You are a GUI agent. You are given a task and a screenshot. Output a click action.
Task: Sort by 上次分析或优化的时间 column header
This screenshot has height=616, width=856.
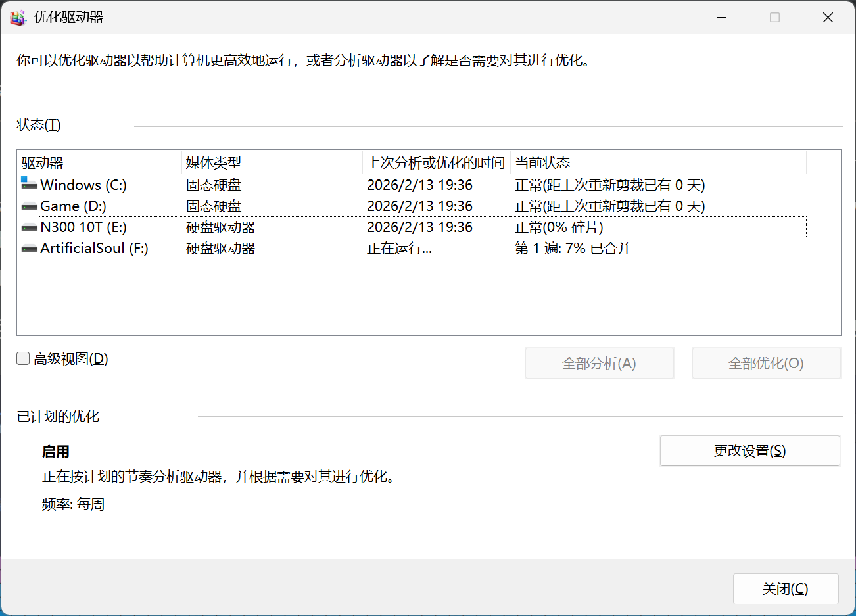click(437, 162)
